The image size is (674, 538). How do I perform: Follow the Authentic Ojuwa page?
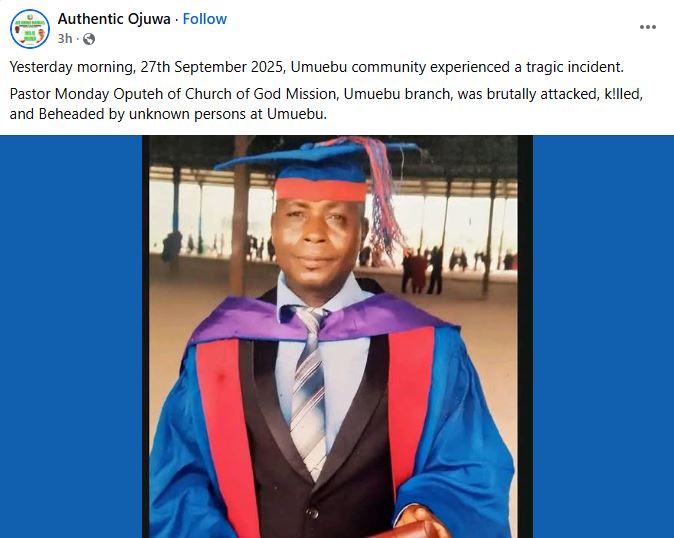click(x=205, y=19)
